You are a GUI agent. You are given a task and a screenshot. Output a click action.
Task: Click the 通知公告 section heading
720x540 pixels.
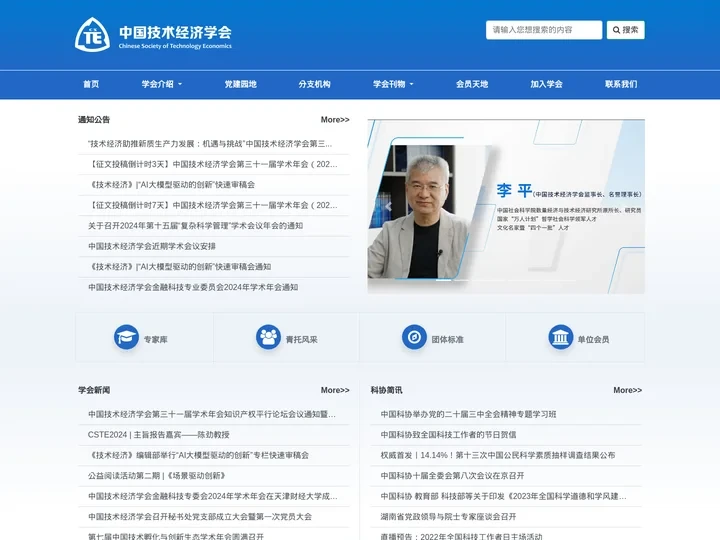(x=94, y=119)
